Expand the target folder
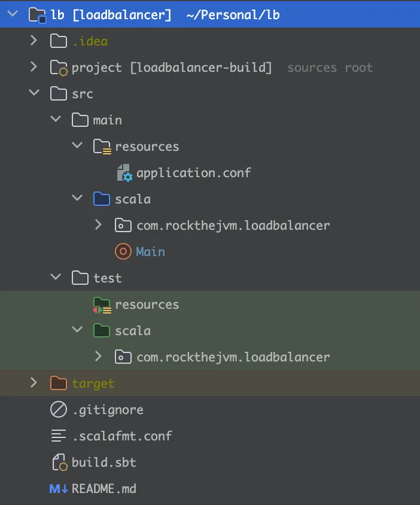420x505 pixels. [34, 383]
